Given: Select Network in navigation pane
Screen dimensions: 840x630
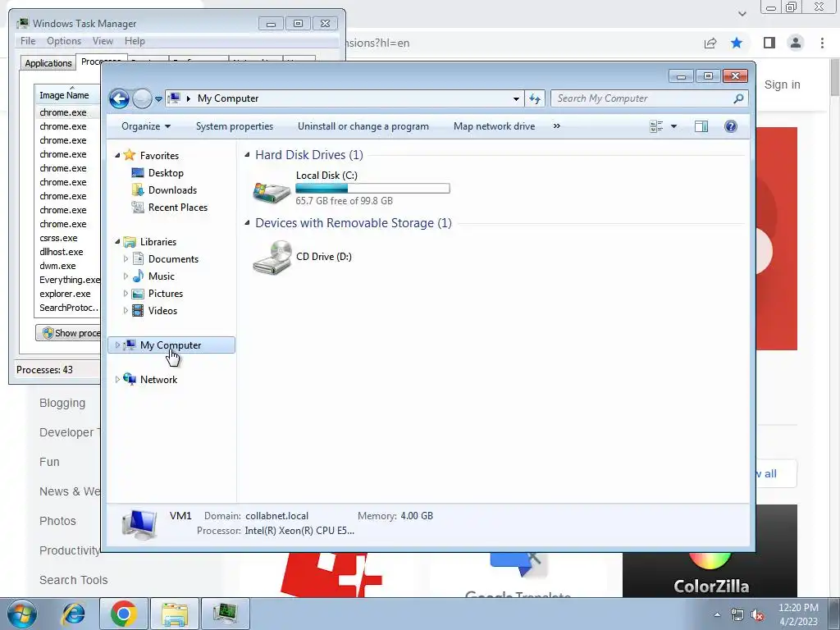Looking at the screenshot, I should [x=158, y=379].
